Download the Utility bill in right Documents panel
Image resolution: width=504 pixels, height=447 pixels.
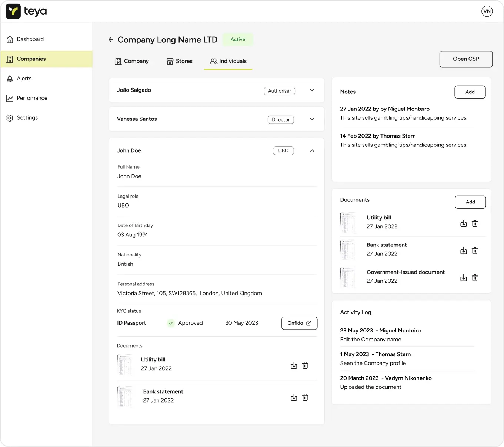tap(463, 223)
